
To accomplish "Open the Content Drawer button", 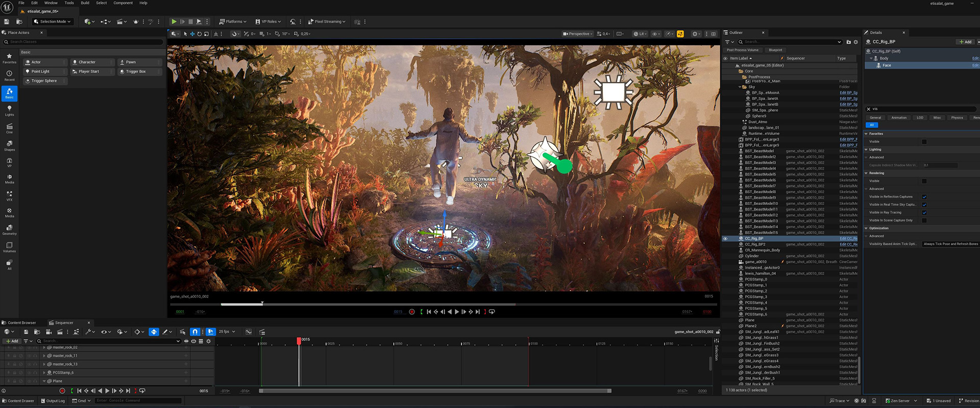I will click(x=18, y=401).
